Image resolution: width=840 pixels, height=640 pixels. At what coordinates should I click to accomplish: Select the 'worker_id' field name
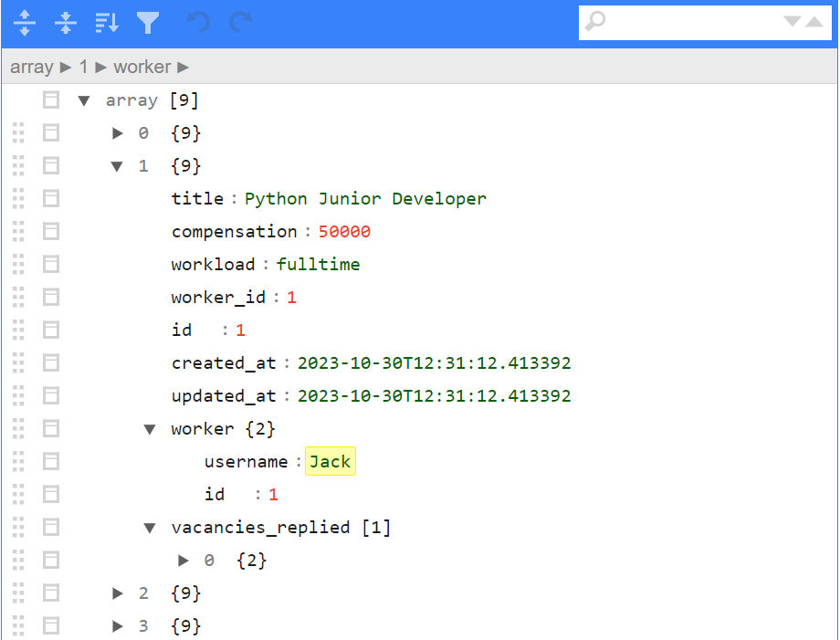point(218,298)
